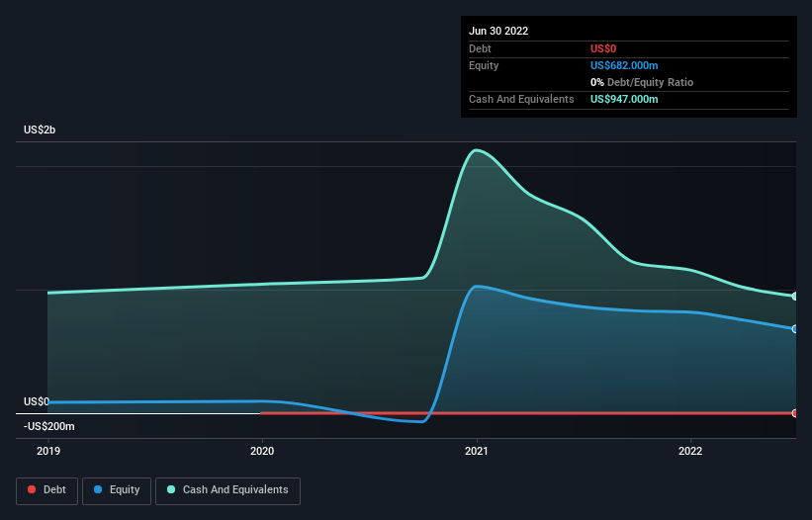Select the teal Cash endpoint marker

click(794, 296)
